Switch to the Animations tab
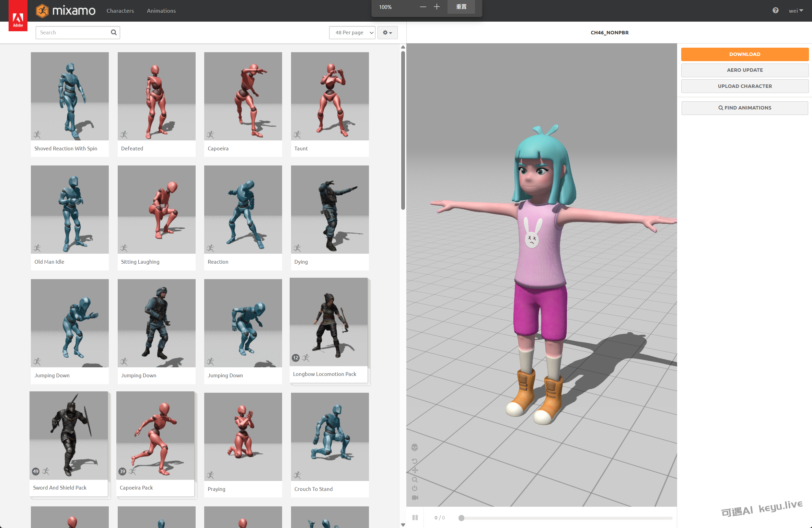The width and height of the screenshot is (812, 528). tap(161, 11)
